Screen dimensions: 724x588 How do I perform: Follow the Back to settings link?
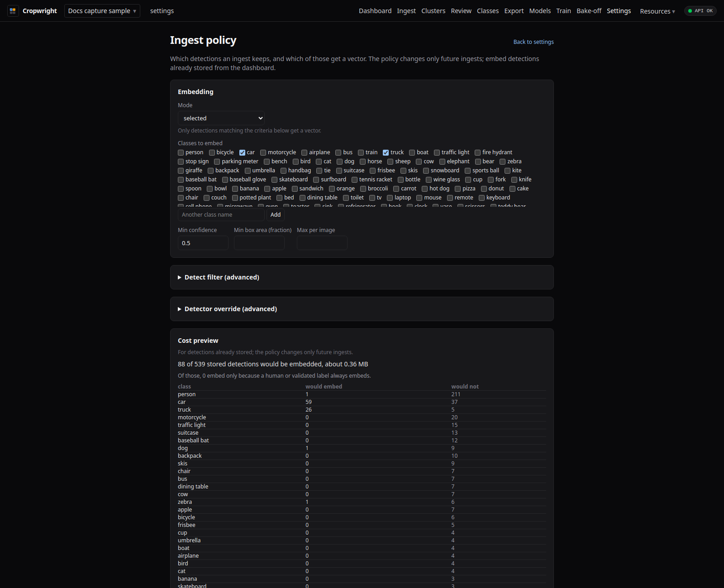coord(533,42)
